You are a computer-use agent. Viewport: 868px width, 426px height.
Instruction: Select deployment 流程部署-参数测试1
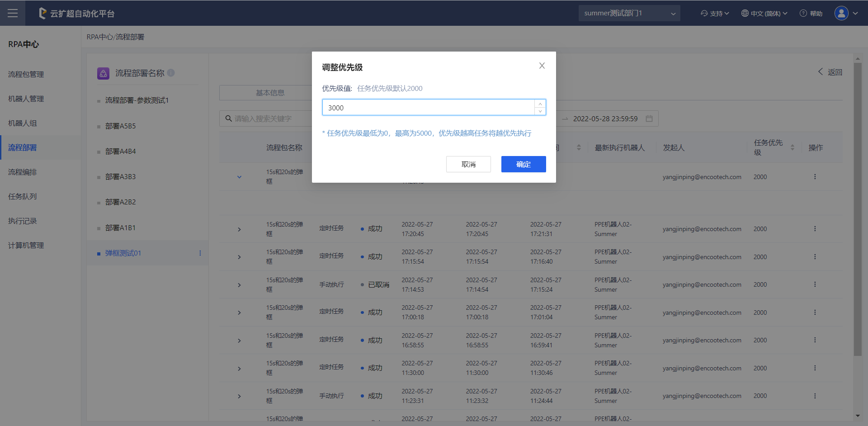point(137,100)
